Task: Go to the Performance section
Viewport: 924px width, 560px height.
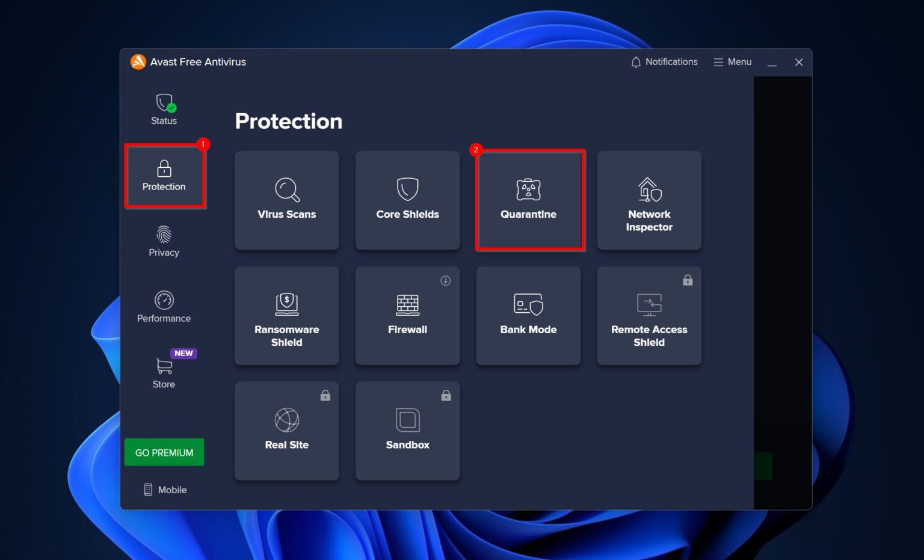Action: coord(163,307)
